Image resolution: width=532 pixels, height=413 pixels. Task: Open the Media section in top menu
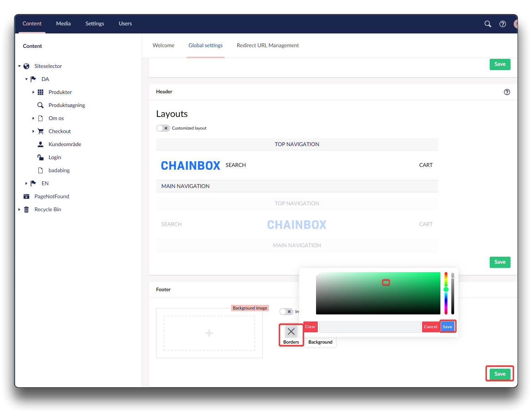(x=63, y=24)
